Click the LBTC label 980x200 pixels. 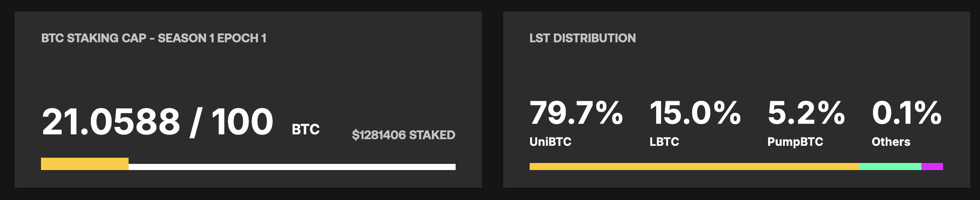664,142
